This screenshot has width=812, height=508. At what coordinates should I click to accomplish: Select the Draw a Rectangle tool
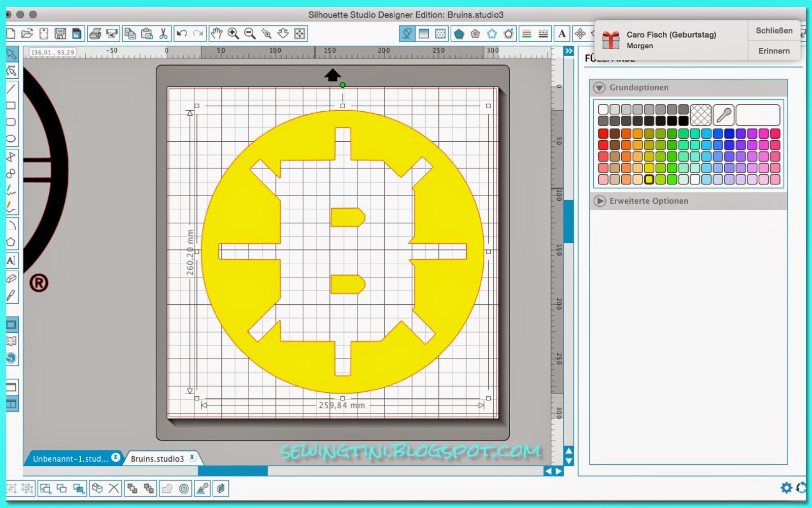11,106
